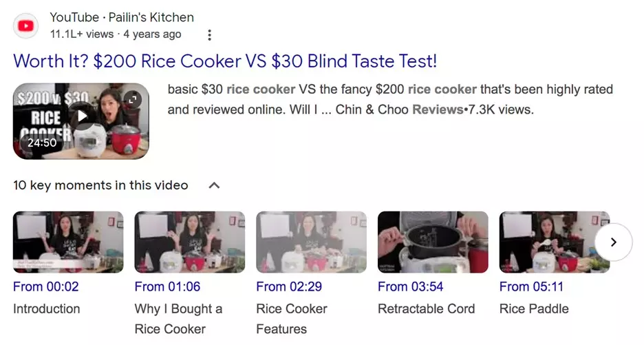Viewport: 644px width, 345px height.
Task: Click the YouTube logo icon
Action: [26, 26]
